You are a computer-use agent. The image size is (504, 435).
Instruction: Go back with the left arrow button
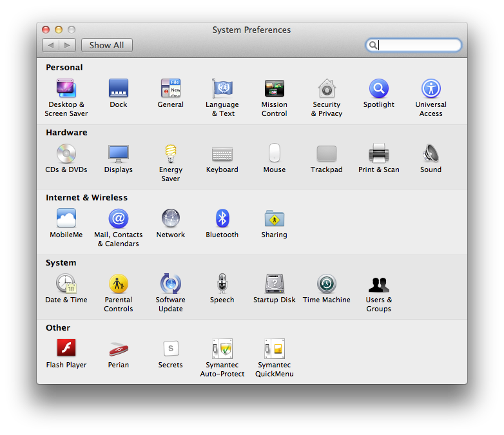click(50, 45)
